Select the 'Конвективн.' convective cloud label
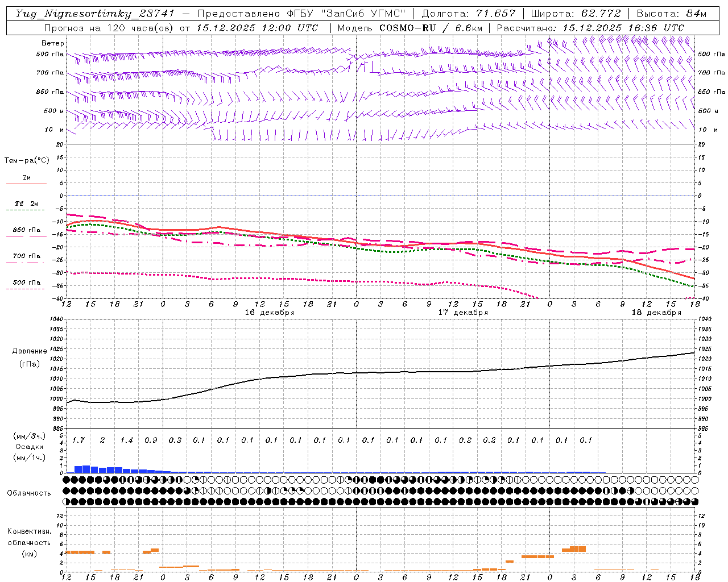 tap(29, 531)
